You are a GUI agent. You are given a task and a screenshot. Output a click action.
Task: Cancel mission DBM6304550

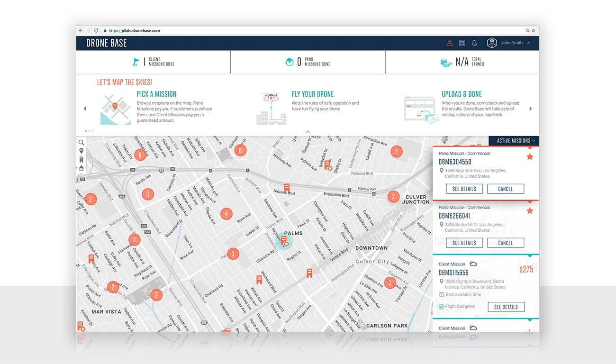[x=506, y=189]
